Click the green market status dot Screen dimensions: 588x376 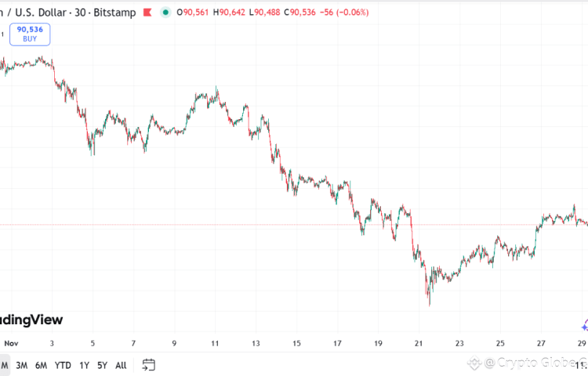click(165, 13)
